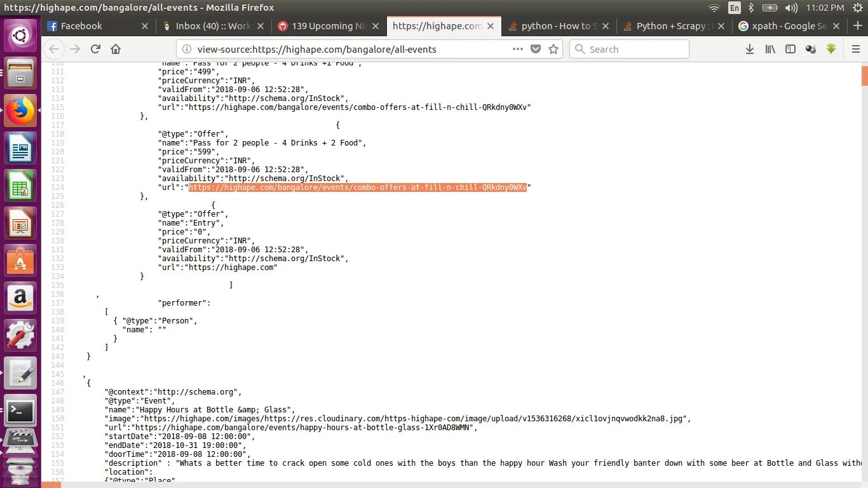The width and height of the screenshot is (868, 488).
Task: Open the text editor from dock
Action: click(20, 373)
